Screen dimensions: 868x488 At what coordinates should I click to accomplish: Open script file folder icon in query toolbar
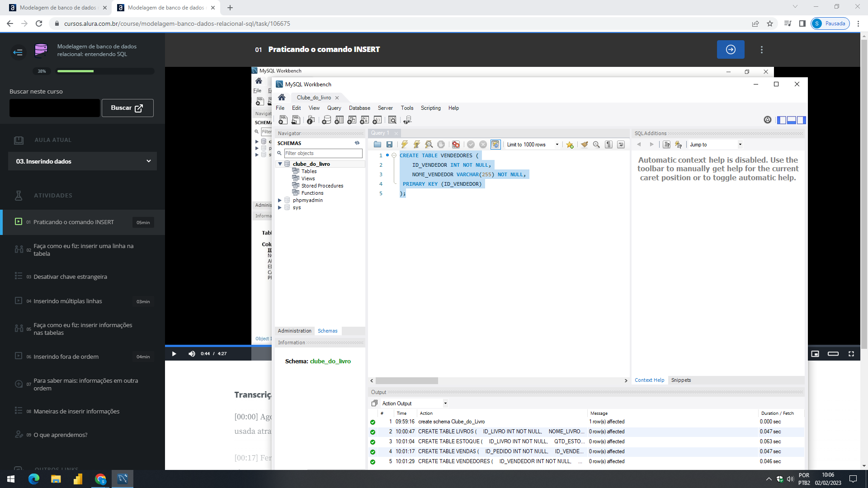[377, 145]
